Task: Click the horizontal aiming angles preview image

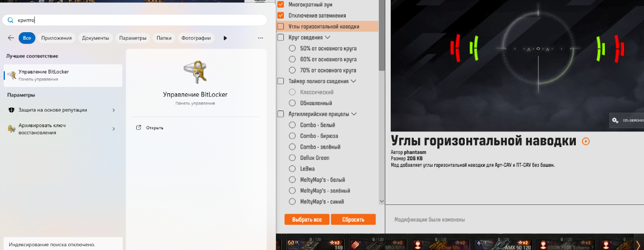Action: tap(517, 65)
